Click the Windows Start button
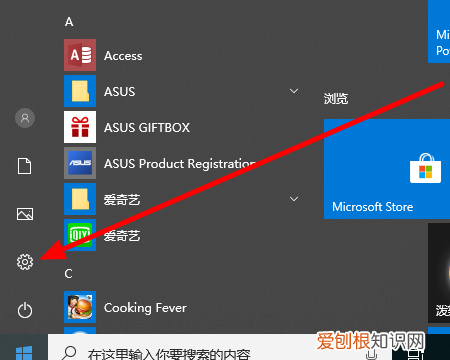450x360 pixels. tap(24, 352)
